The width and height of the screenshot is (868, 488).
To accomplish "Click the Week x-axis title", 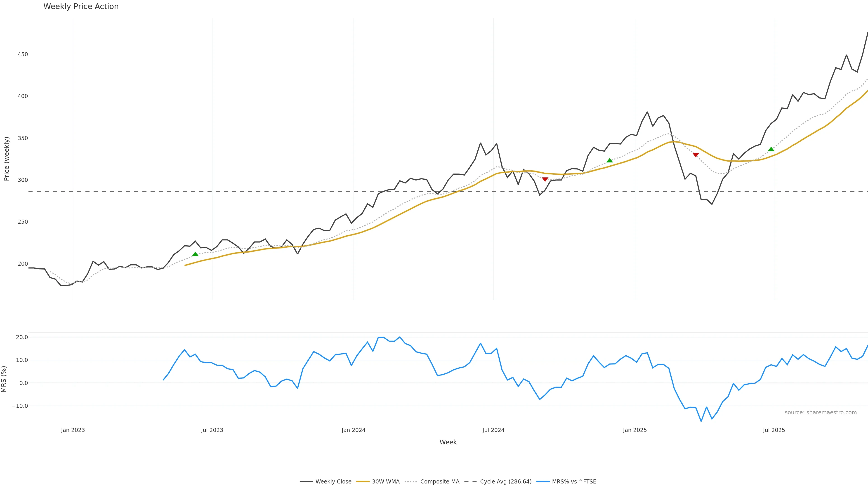I will pos(448,442).
